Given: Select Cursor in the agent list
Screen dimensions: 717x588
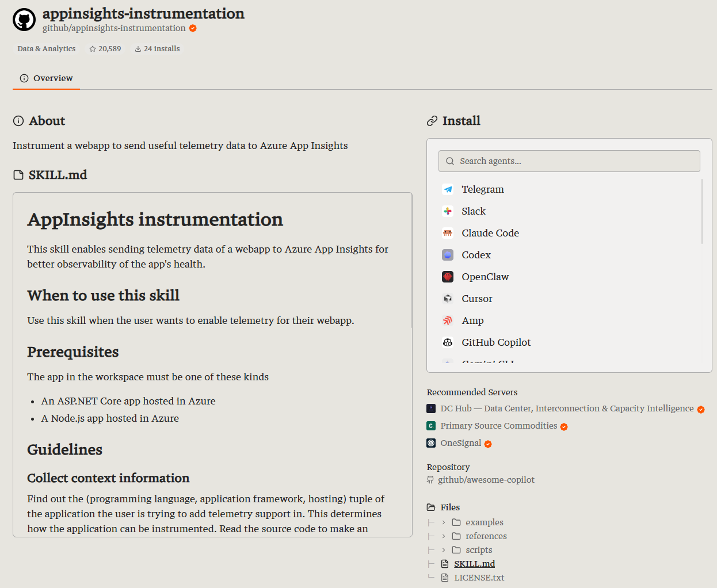Looking at the screenshot, I should tap(569, 299).
